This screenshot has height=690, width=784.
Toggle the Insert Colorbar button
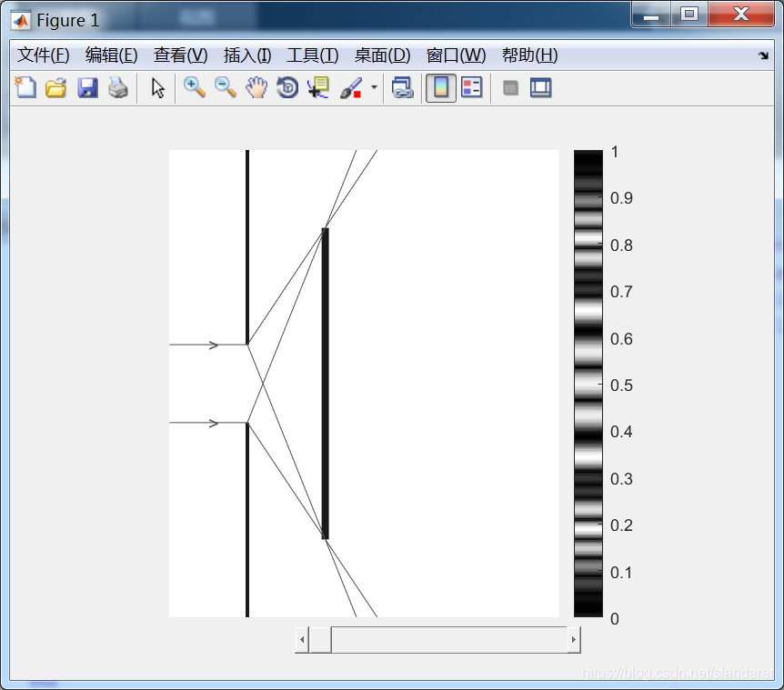pyautogui.click(x=441, y=88)
